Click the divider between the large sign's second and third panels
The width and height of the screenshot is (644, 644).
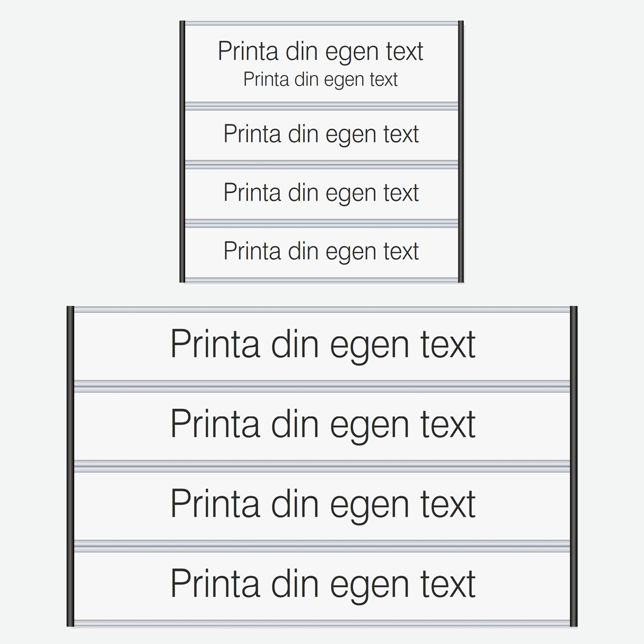(x=322, y=466)
